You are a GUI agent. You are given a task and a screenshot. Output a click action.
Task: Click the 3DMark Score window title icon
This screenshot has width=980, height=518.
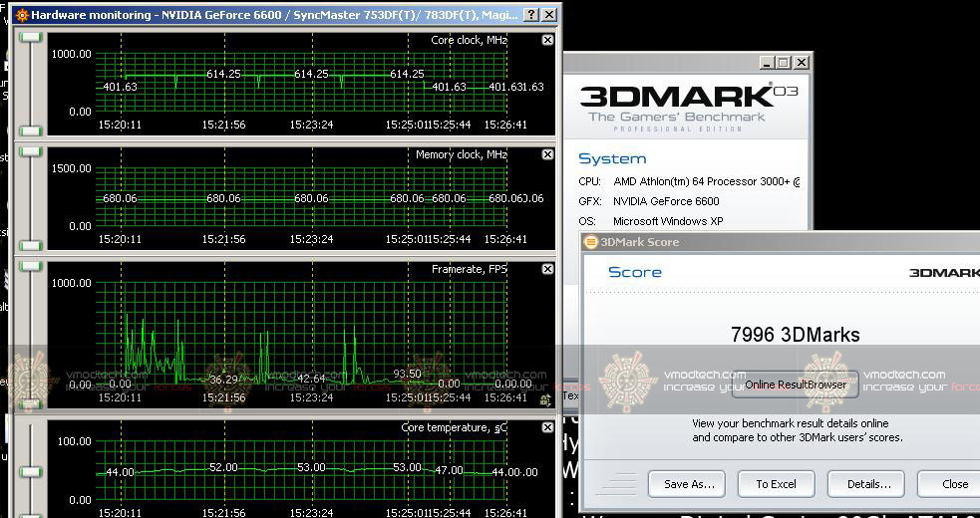(x=590, y=242)
